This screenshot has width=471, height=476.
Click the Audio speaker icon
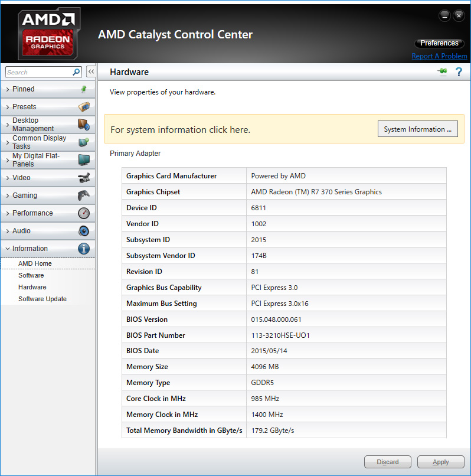[84, 231]
